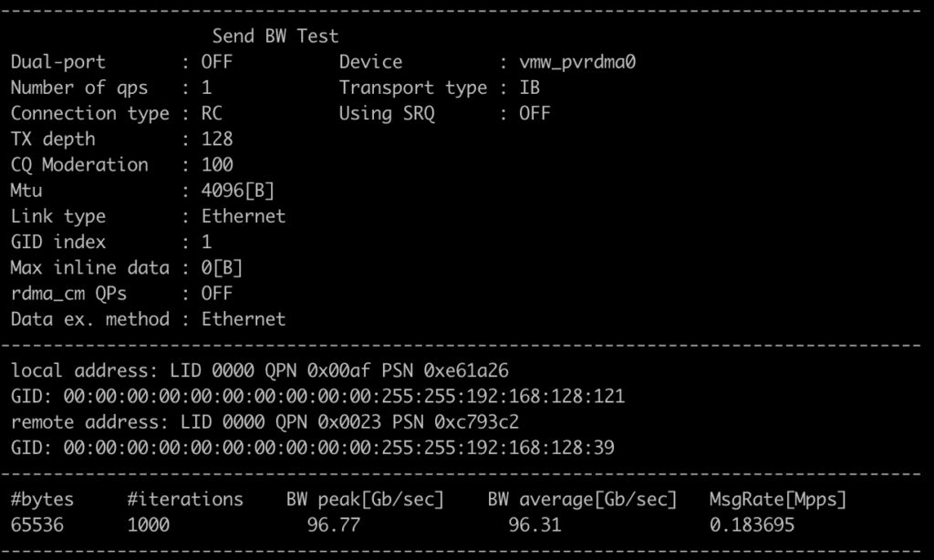Screen dimensions: 934x560
Task: Click the Using SRQ OFF value
Action: (534, 113)
